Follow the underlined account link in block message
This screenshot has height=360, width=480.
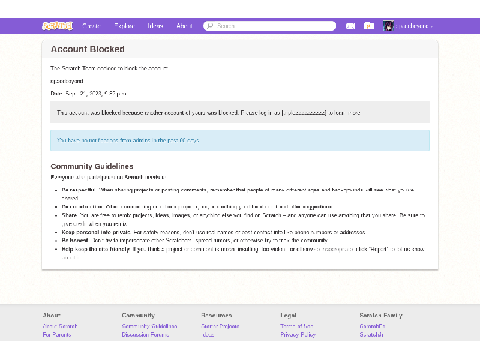tap(304, 113)
